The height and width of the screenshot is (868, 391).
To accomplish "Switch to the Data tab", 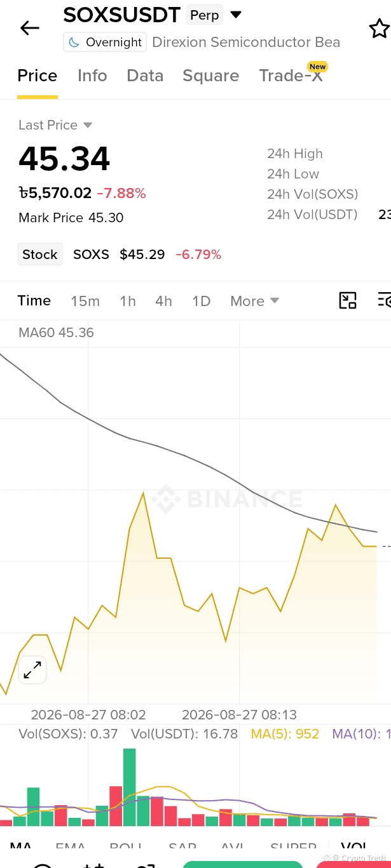I will (145, 76).
